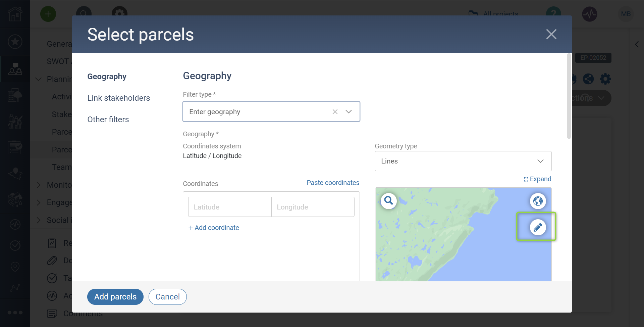Screen dimensions: 644x327
Task: Click the MB user avatar
Action: (x=626, y=14)
